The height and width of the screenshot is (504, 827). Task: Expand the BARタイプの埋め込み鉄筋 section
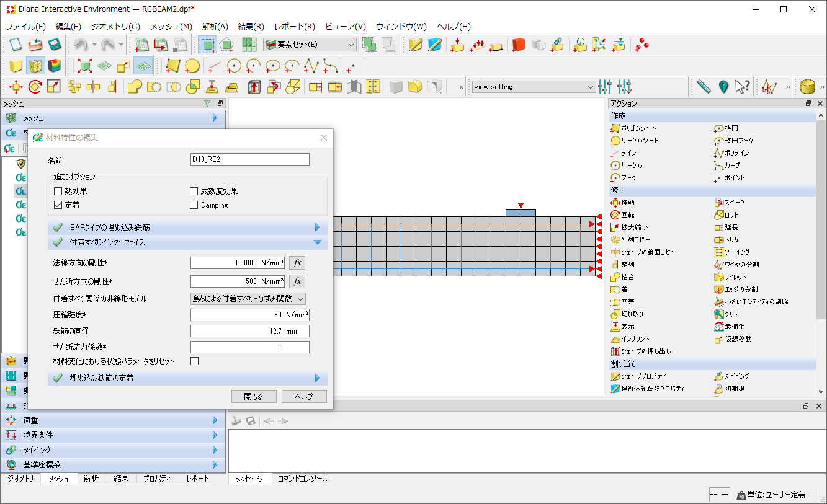pos(187,228)
